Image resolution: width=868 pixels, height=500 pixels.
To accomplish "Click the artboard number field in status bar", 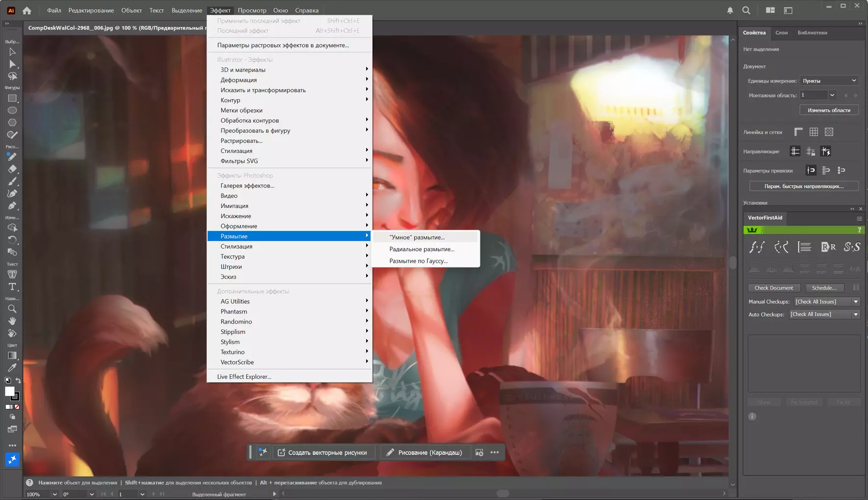I will (x=127, y=494).
